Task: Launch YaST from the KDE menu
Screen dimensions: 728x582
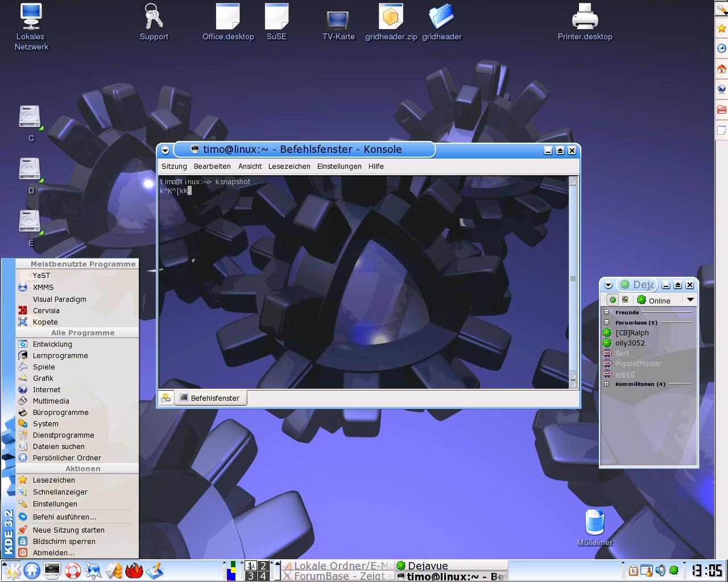Action: point(77,275)
